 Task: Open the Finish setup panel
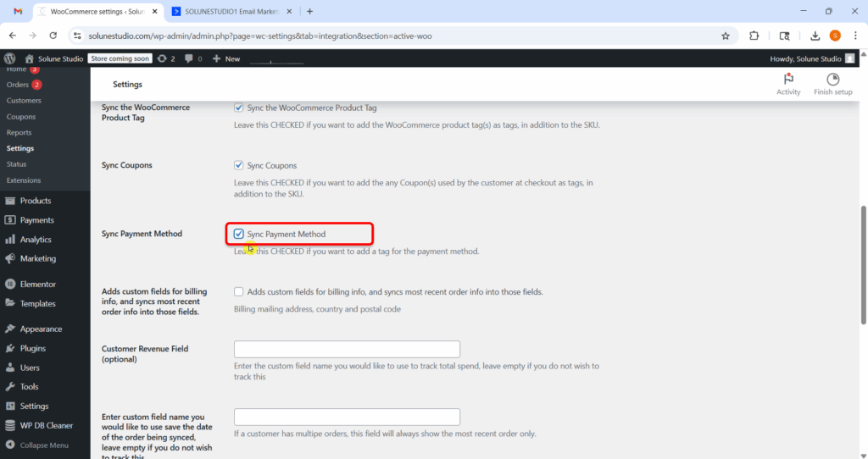tap(832, 84)
